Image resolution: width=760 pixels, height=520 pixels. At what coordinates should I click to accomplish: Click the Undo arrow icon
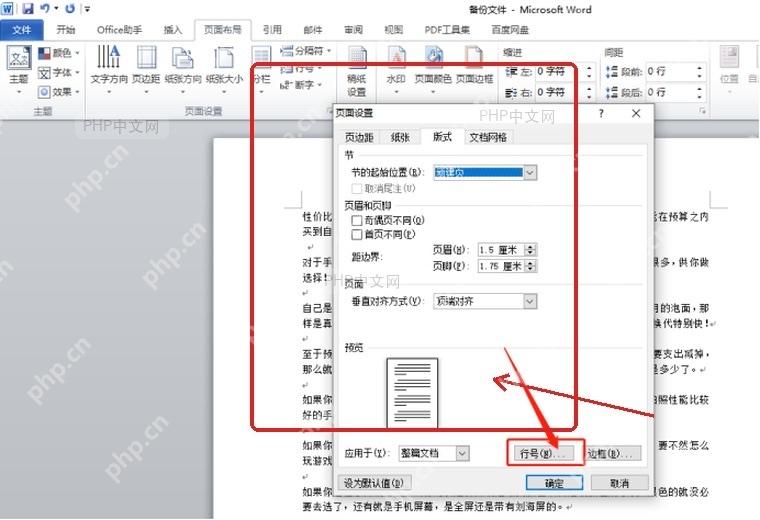[46, 8]
